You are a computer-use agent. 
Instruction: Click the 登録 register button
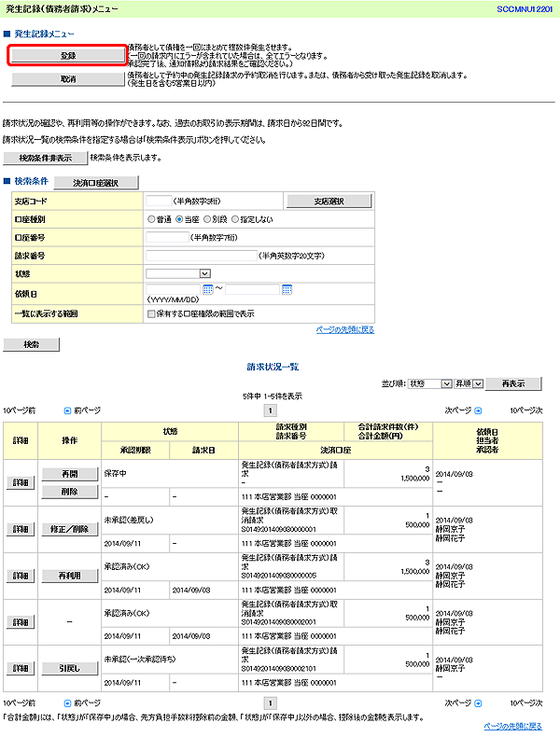click(x=68, y=55)
